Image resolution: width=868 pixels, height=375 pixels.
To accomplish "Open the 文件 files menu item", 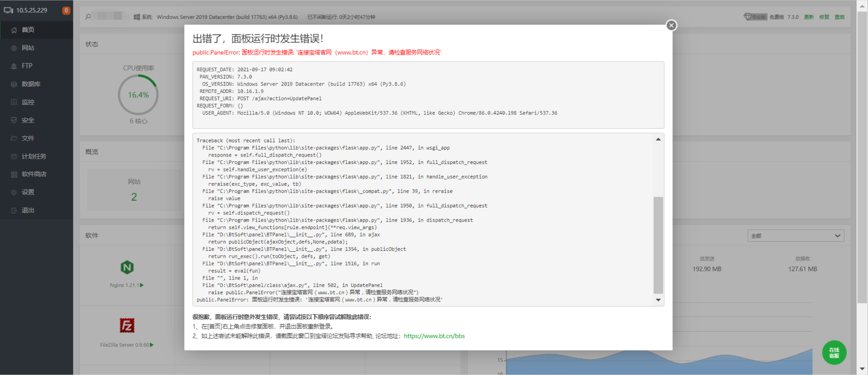I will [36, 138].
